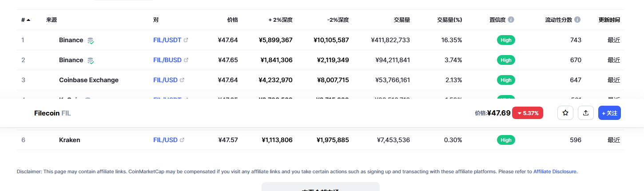Viewport: 644px width, 191px height.
Task: Open Coinbase Exchange's FIL/USD pair link
Action: tap(165, 80)
